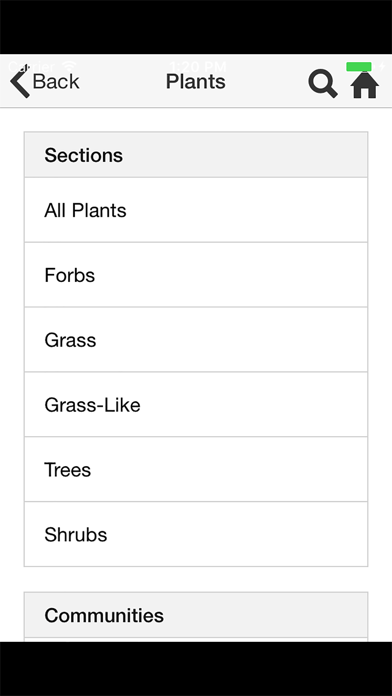Click blank gap between Shrubs row and Communities
The height and width of the screenshot is (696, 392).
(x=196, y=579)
